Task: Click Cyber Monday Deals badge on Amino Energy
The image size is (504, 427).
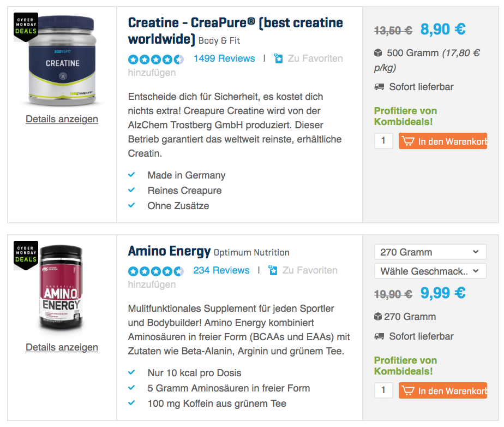Action: coord(26,254)
